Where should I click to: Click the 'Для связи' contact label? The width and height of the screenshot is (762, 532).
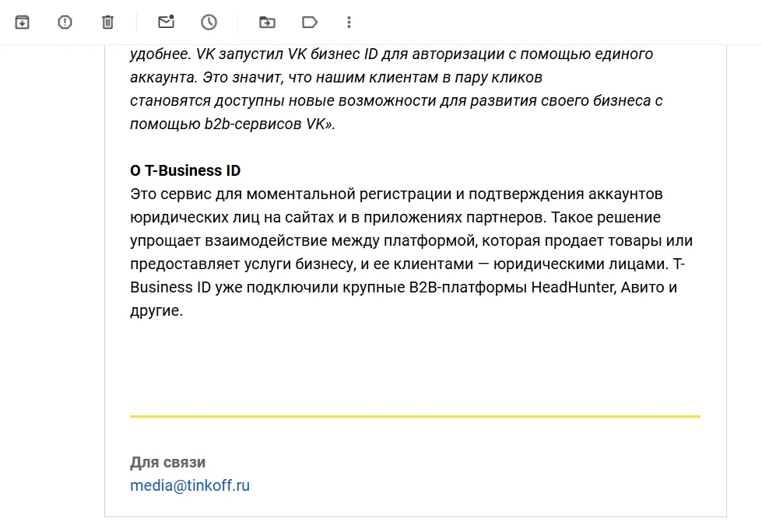167,463
